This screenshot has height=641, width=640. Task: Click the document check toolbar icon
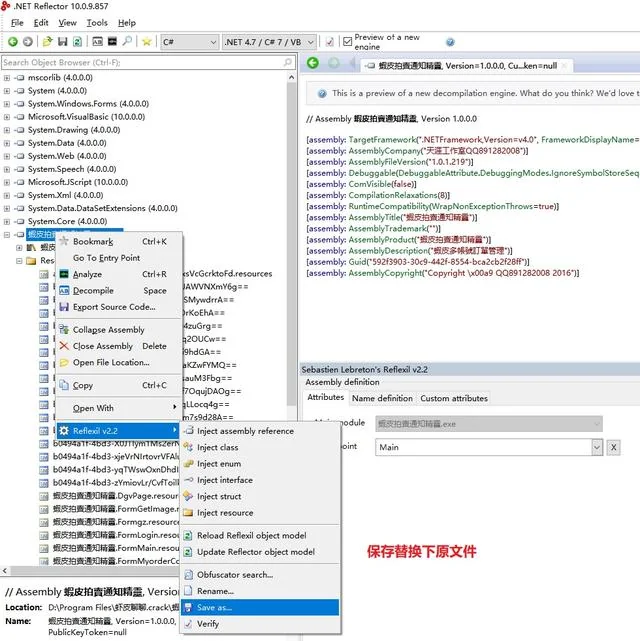point(329,42)
